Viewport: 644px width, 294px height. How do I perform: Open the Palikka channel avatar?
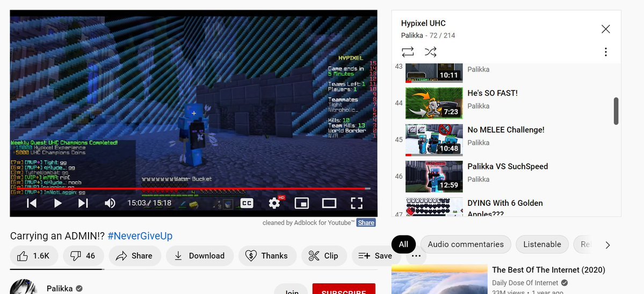click(24, 286)
